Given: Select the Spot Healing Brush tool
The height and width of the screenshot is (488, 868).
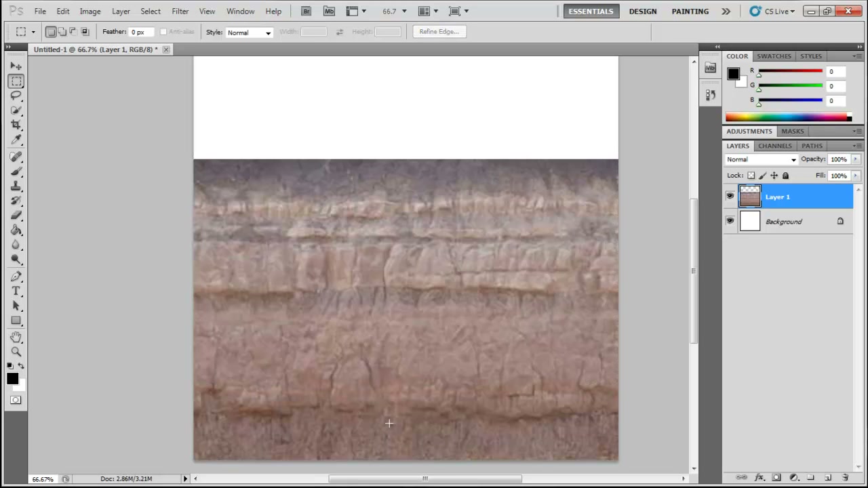Looking at the screenshot, I should [16, 157].
